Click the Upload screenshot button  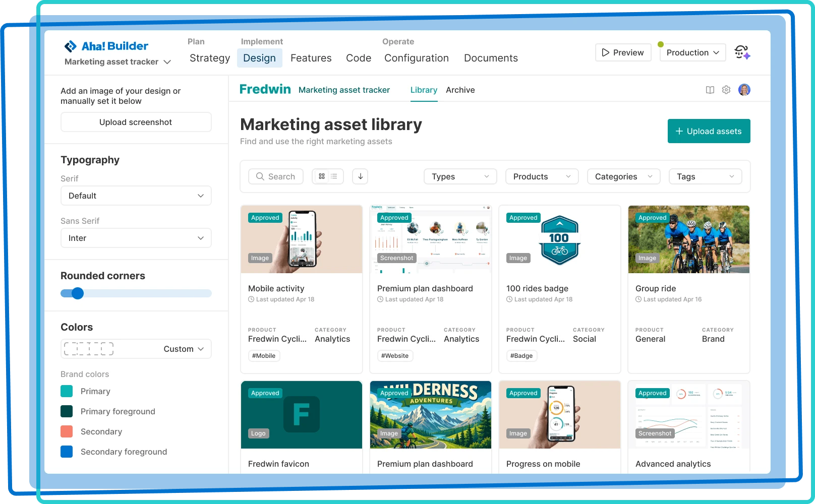pyautogui.click(x=136, y=122)
